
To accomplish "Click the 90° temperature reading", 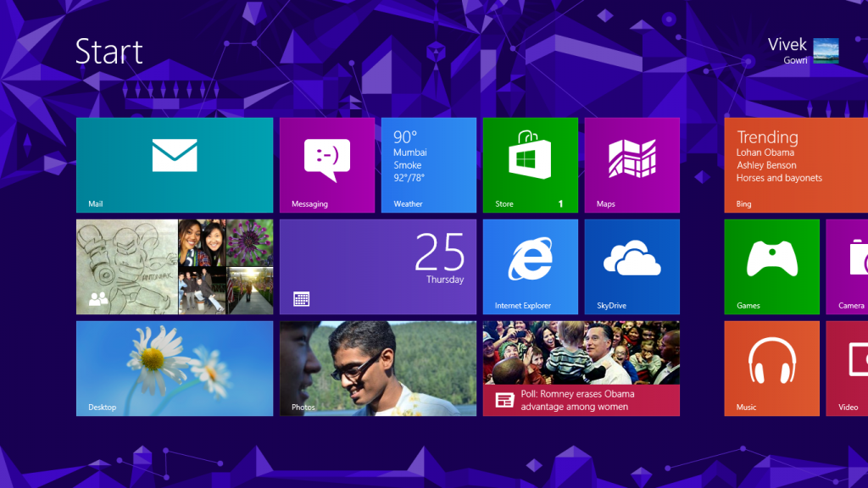I will click(x=405, y=136).
